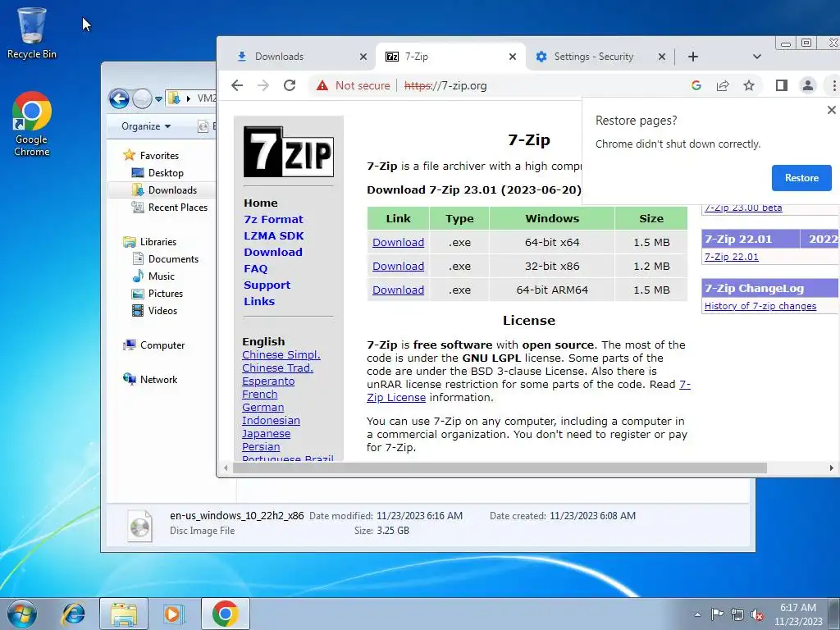Reload the 7-Zip page
This screenshot has height=630, width=840.
pos(290,85)
